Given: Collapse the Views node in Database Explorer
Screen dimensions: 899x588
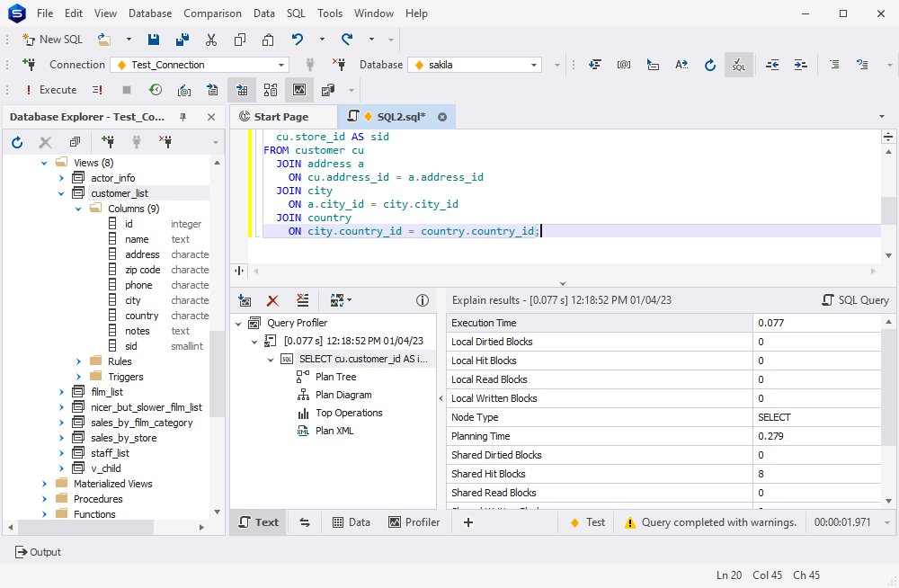Looking at the screenshot, I should coord(43,162).
